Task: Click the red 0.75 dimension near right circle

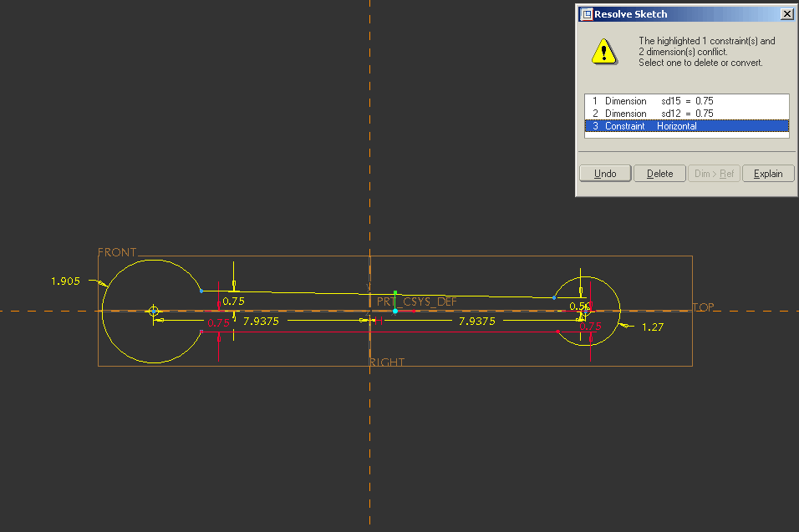Action: [591, 326]
